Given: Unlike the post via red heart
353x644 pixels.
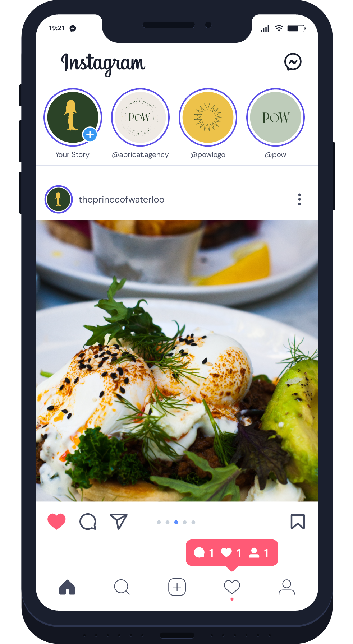Looking at the screenshot, I should [56, 522].
